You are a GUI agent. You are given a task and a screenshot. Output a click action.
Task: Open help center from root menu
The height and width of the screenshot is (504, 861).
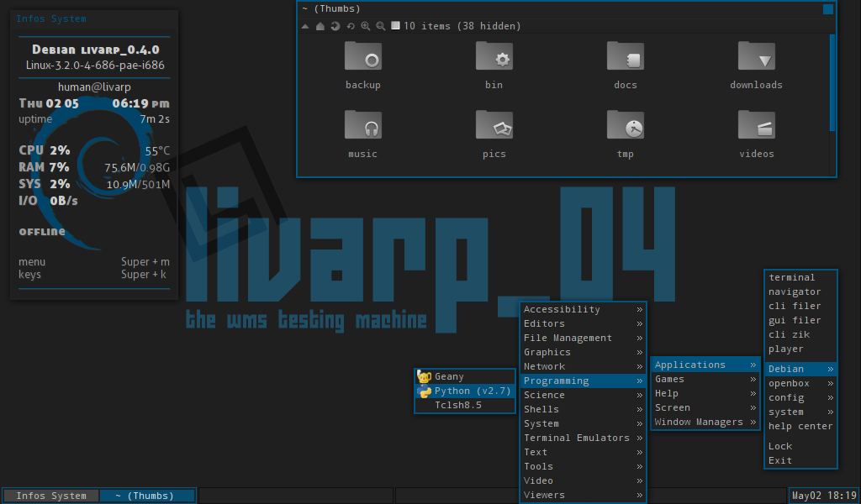click(x=800, y=426)
